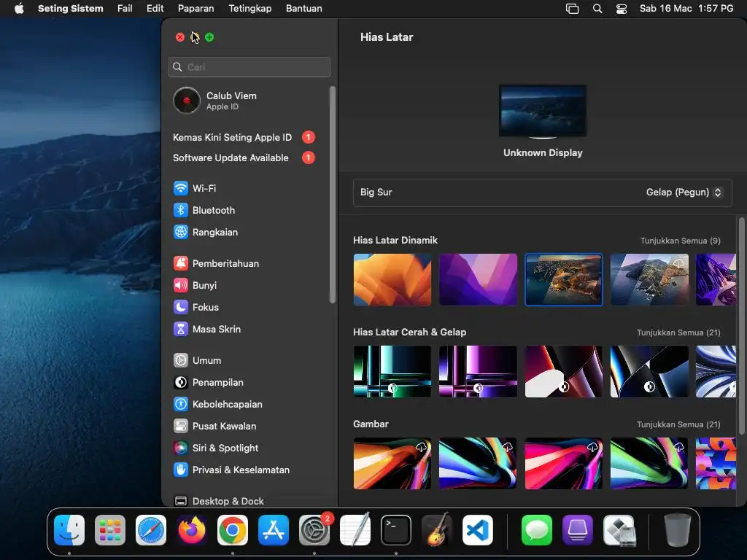Open the Apple menu
Screen dimensions: 747x560
pos(19,9)
